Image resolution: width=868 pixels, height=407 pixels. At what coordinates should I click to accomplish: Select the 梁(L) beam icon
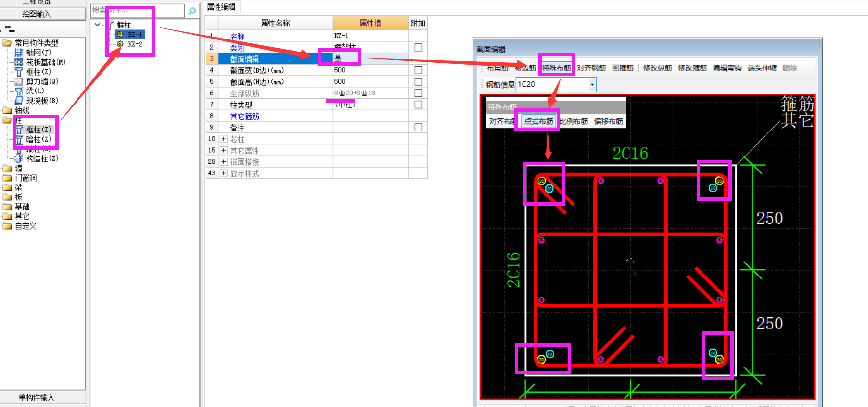(x=19, y=91)
